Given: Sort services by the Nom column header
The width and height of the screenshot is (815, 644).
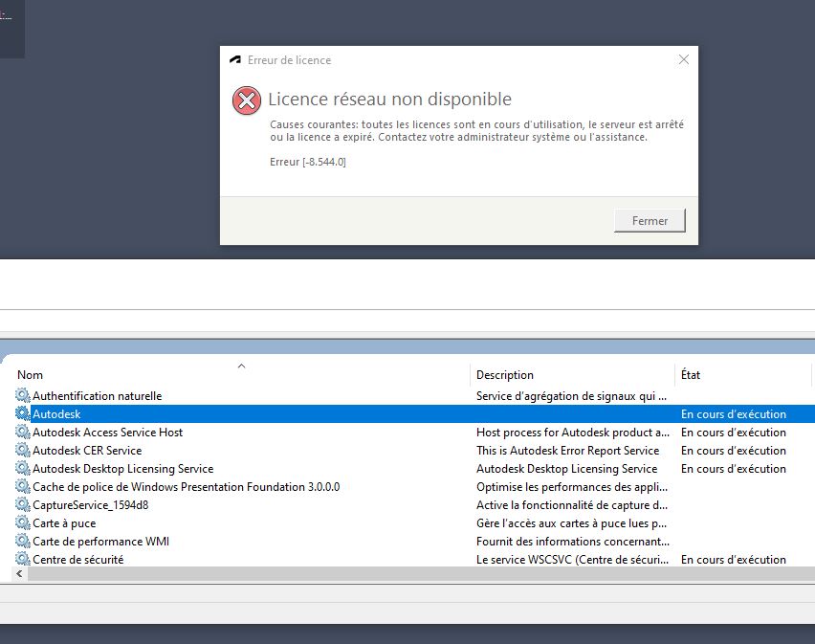Looking at the screenshot, I should (x=31, y=375).
